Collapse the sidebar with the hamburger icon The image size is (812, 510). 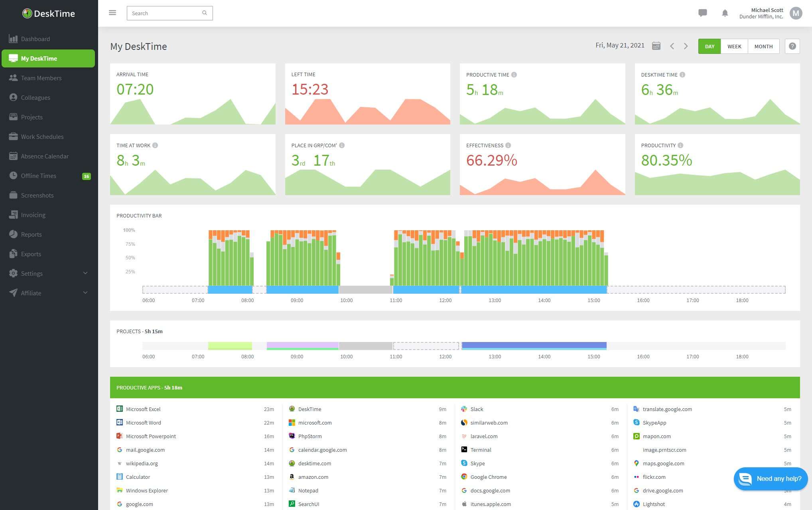tap(112, 12)
